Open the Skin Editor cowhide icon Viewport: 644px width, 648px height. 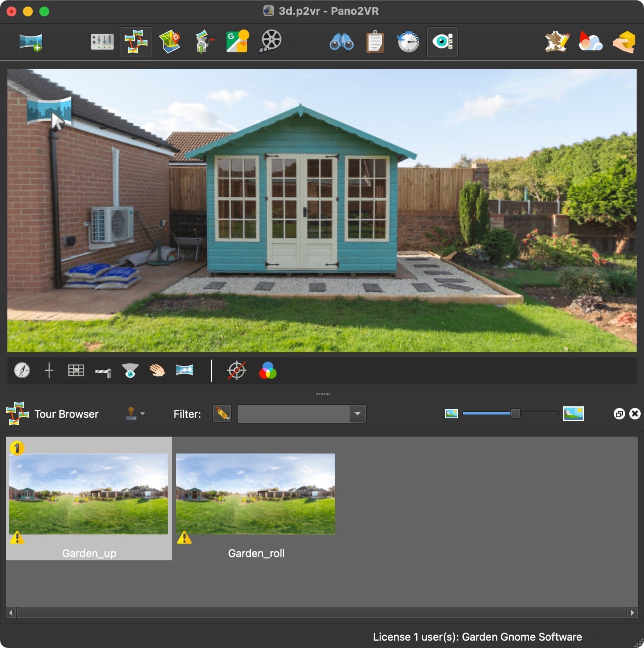557,42
